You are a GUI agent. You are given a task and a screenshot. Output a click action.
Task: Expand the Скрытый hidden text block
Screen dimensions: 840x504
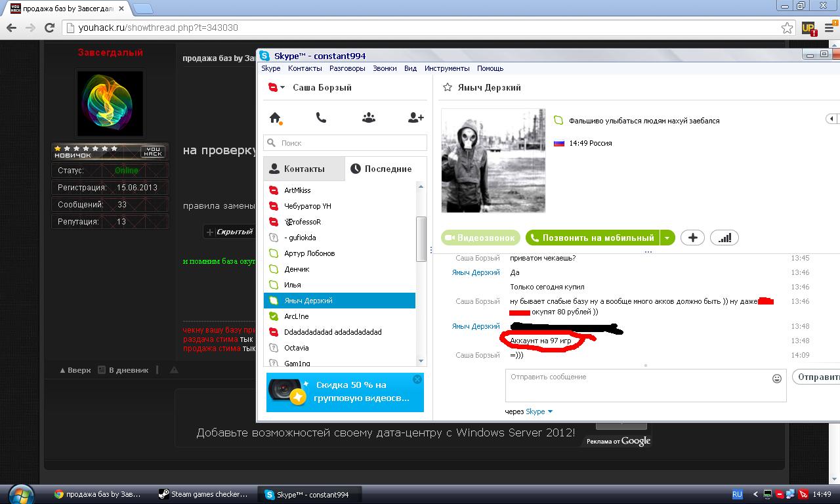coord(229,232)
